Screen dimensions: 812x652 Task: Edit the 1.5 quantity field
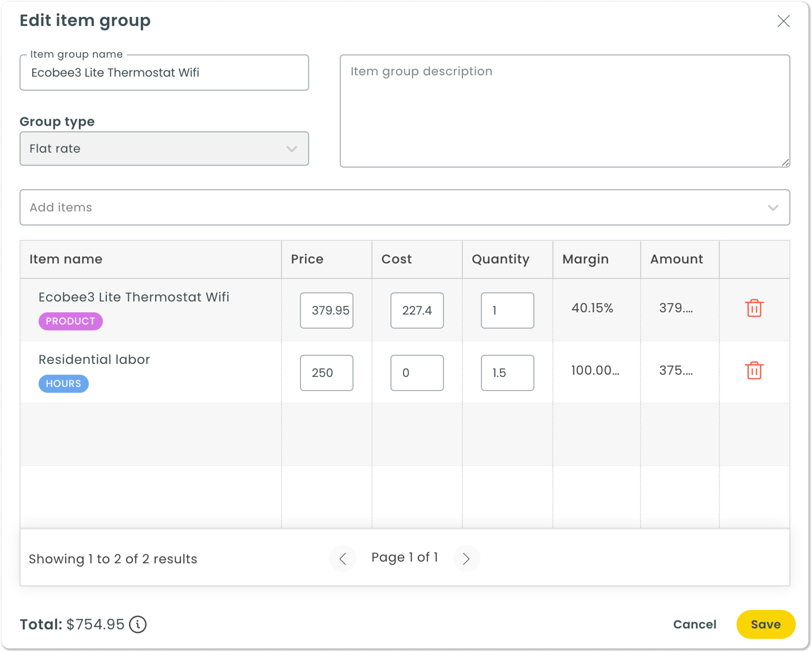pyautogui.click(x=507, y=373)
